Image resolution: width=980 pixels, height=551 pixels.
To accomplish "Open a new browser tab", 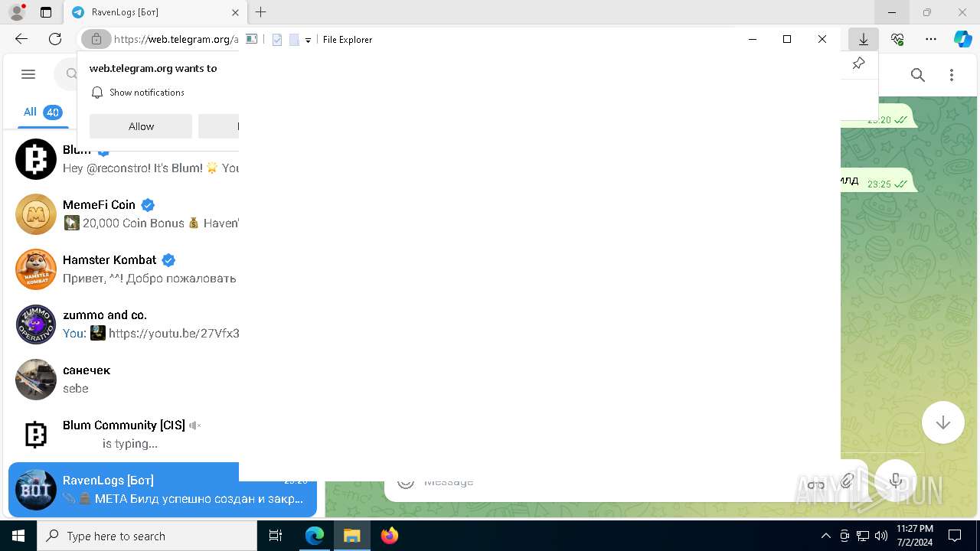I will (261, 12).
